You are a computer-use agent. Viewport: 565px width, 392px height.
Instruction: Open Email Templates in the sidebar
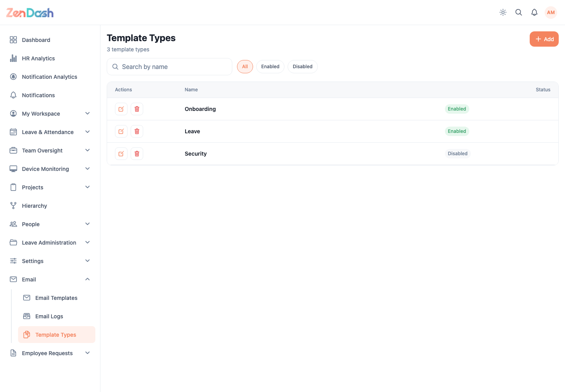click(56, 298)
